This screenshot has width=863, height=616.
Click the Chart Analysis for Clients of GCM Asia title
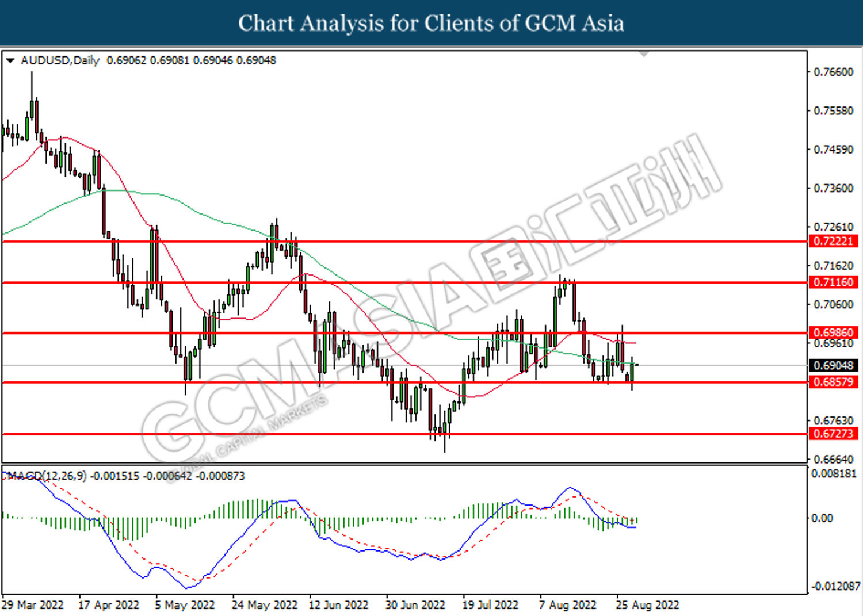(431, 23)
